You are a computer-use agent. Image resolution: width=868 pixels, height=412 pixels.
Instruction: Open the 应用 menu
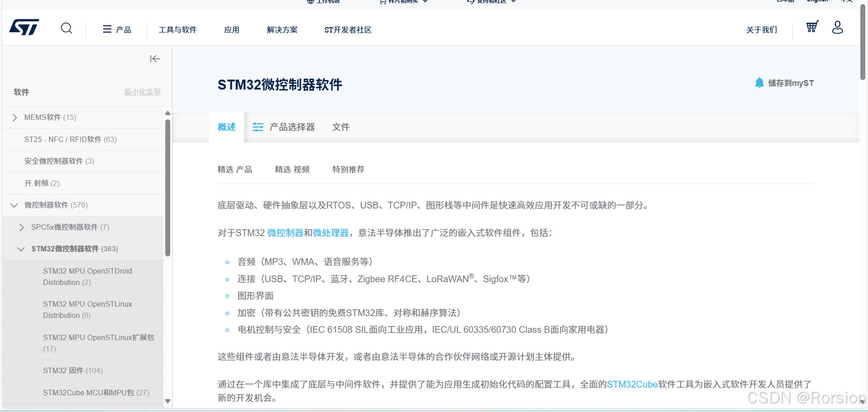tap(232, 30)
